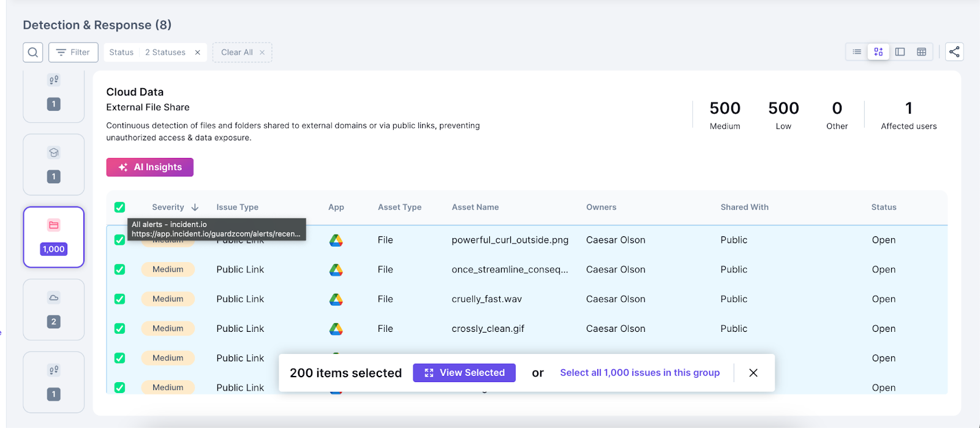
Task: Click the 1 Affected users counter
Action: click(x=909, y=115)
